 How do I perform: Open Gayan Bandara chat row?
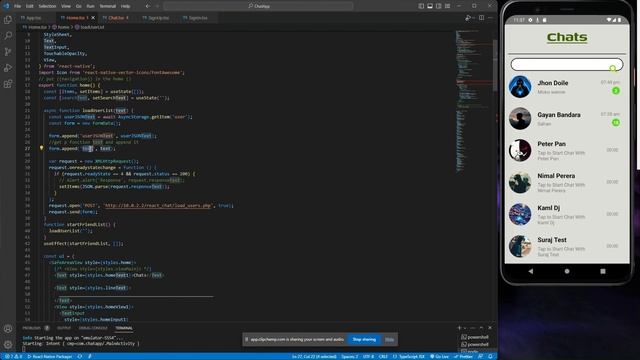point(567,118)
